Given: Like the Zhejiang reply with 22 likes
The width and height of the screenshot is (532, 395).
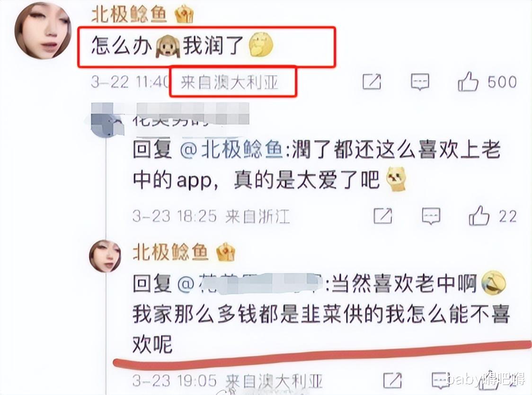Looking at the screenshot, I should pyautogui.click(x=479, y=216).
